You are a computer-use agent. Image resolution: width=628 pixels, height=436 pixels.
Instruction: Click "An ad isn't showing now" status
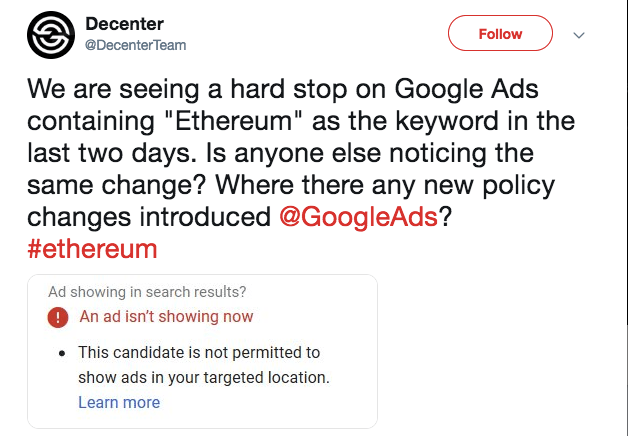(166, 317)
